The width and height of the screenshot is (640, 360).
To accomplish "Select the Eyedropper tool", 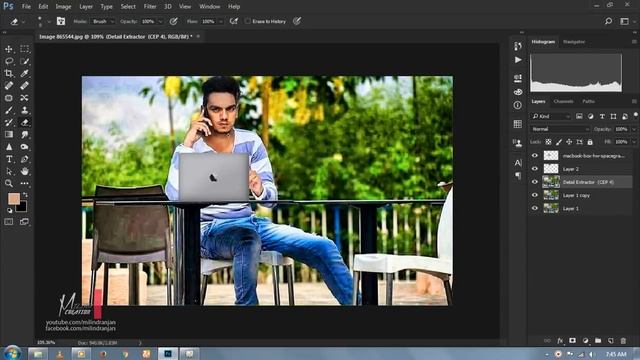I will point(24,73).
